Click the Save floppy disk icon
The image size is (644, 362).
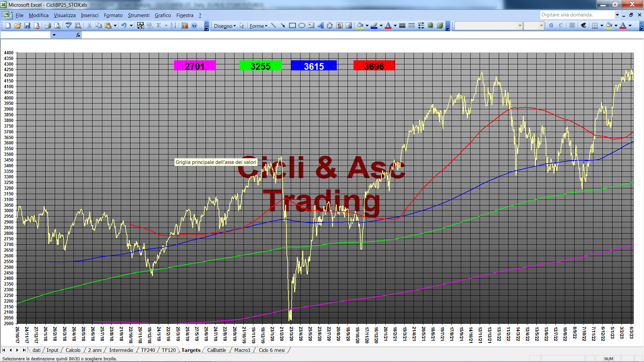point(27,25)
